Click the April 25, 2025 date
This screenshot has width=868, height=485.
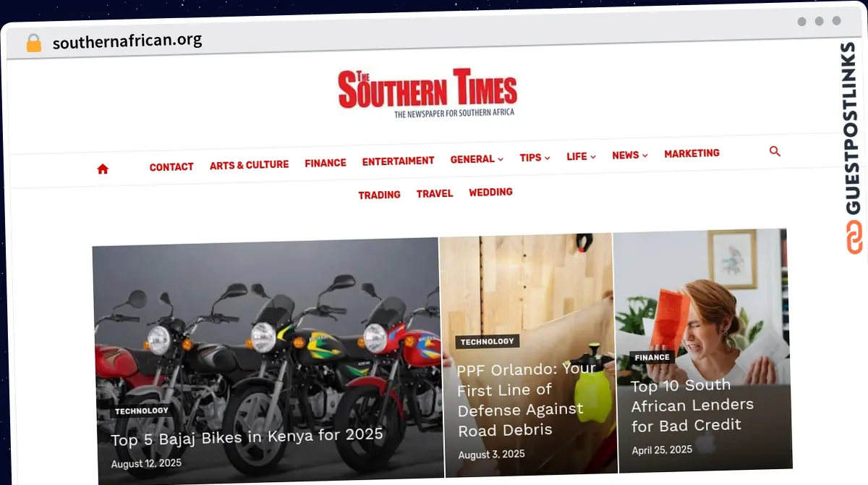coord(662,450)
